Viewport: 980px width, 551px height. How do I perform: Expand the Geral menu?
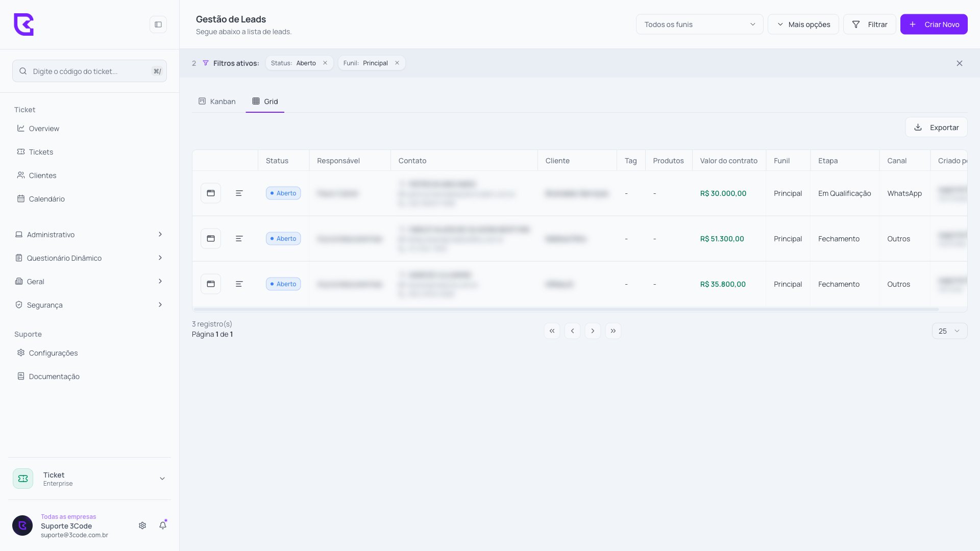[89, 282]
